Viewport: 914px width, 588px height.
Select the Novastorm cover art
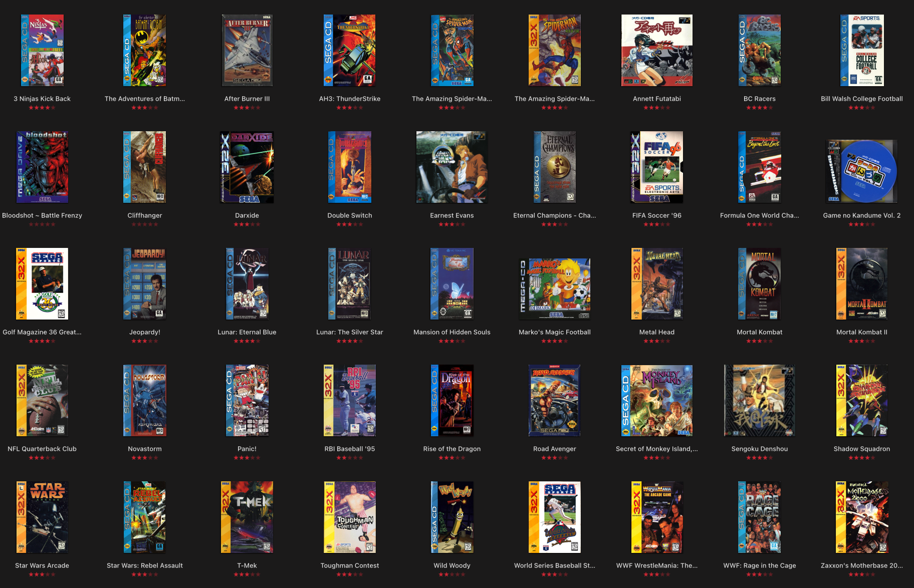pos(145,400)
